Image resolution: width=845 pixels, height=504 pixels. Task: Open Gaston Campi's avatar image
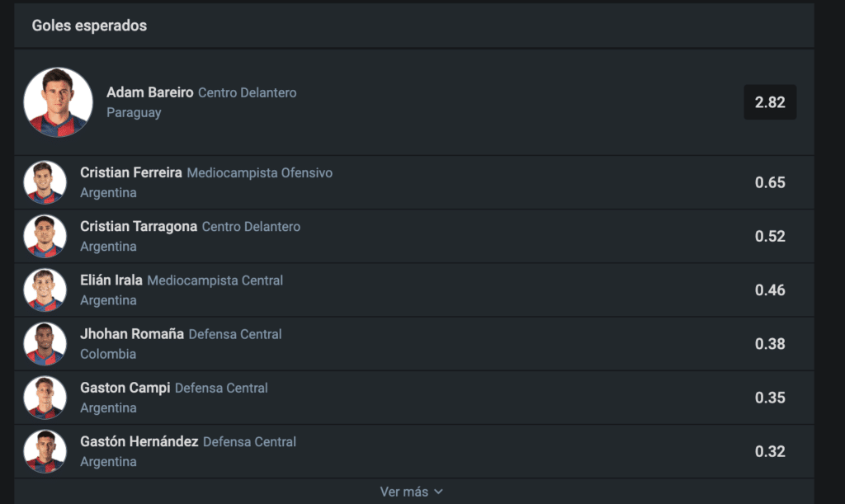45,398
